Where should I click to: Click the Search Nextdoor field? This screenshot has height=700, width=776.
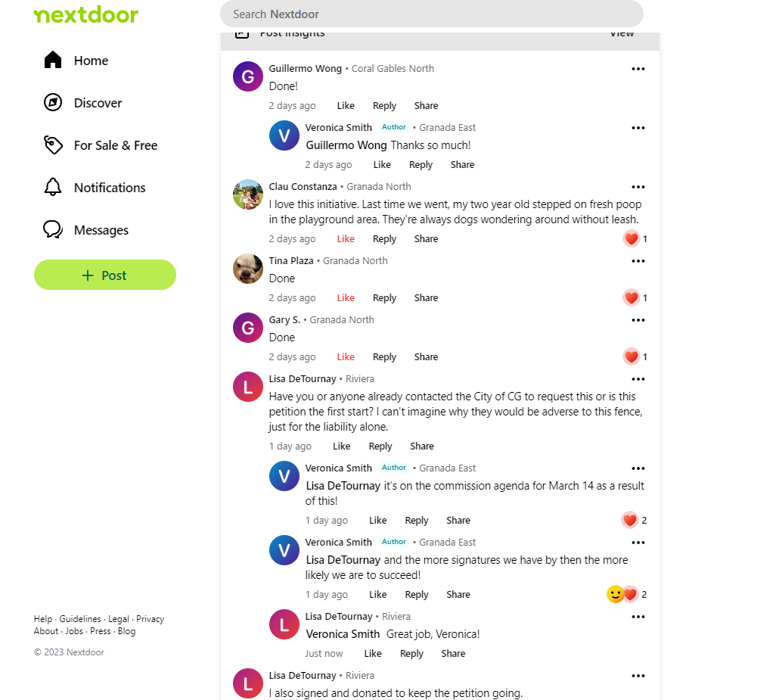[x=431, y=14]
